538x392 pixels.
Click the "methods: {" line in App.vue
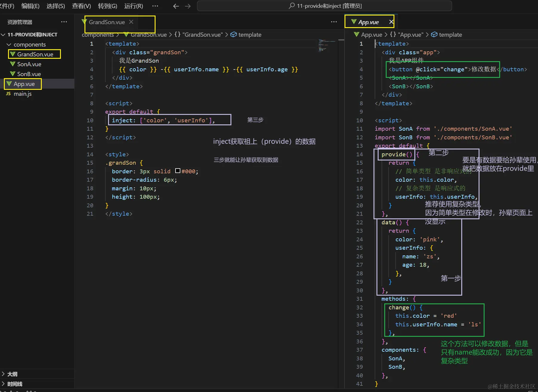tap(399, 299)
